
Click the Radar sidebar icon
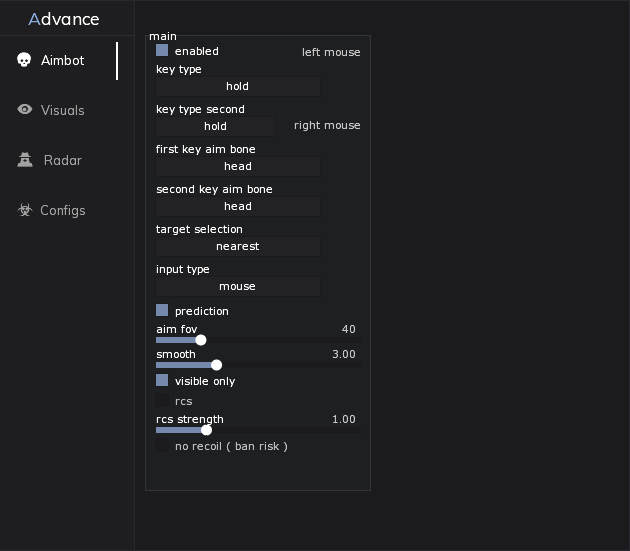click(x=25, y=160)
